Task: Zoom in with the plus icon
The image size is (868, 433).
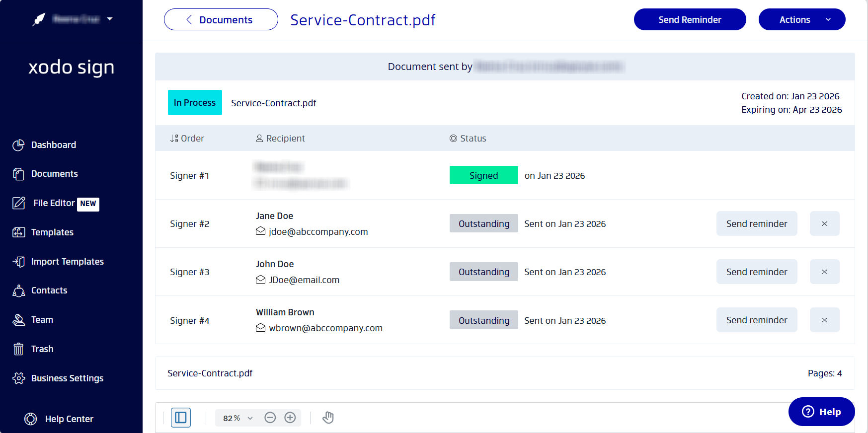Action: click(290, 418)
